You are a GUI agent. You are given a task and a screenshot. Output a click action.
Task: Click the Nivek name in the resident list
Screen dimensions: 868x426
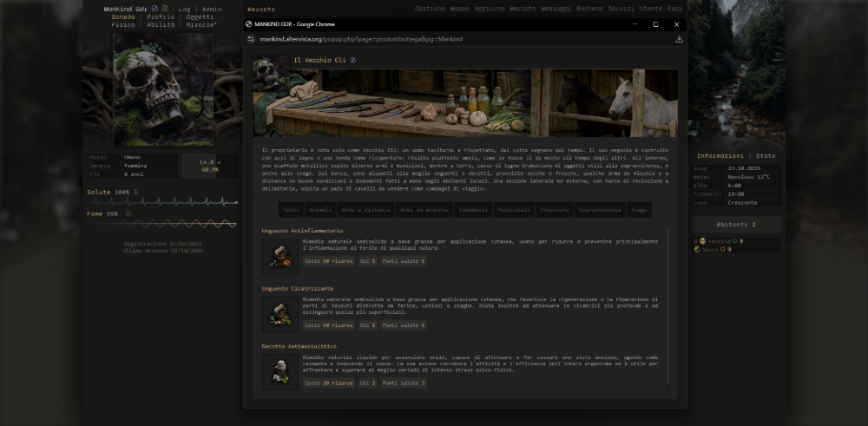710,250
